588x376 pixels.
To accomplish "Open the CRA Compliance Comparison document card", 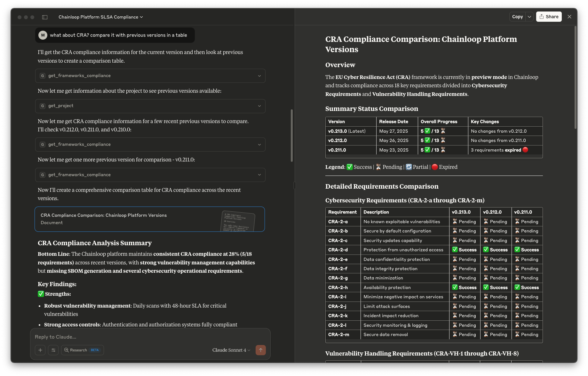I will click(150, 219).
